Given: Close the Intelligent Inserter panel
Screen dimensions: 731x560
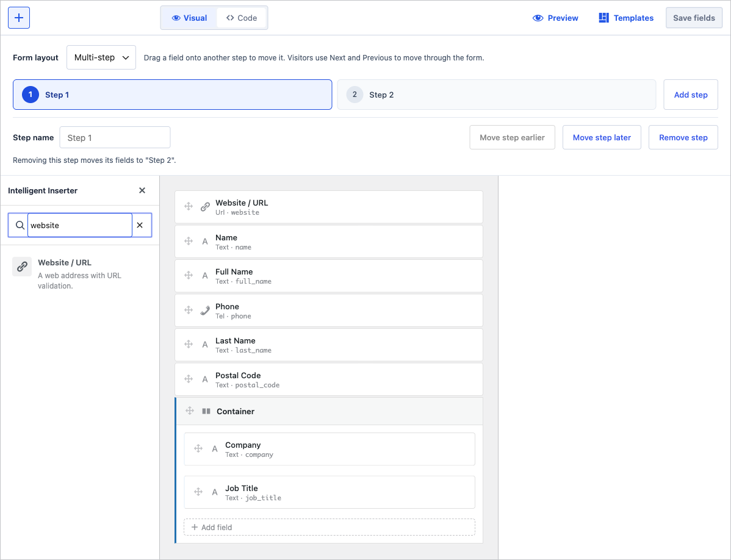Looking at the screenshot, I should [x=142, y=190].
